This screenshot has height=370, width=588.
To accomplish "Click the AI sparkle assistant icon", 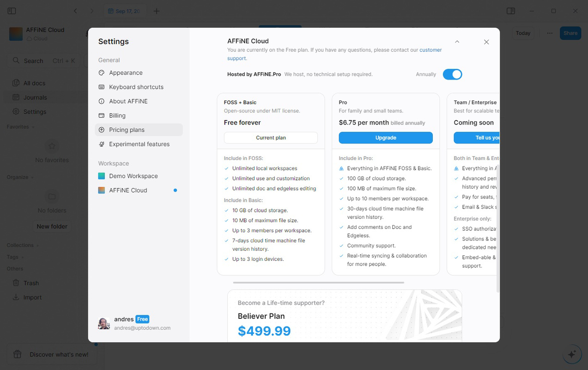I will [x=572, y=354].
